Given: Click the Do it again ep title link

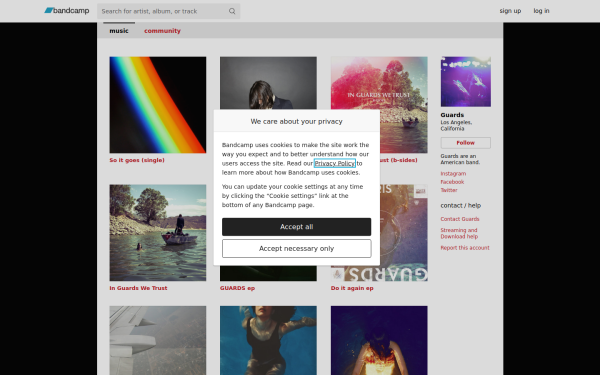Looking at the screenshot, I should point(352,288).
